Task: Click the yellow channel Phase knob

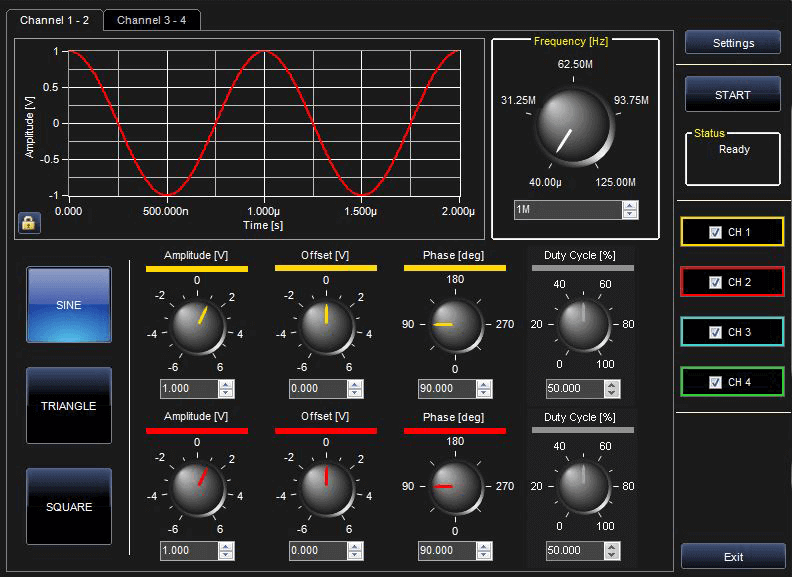Action: (x=455, y=325)
